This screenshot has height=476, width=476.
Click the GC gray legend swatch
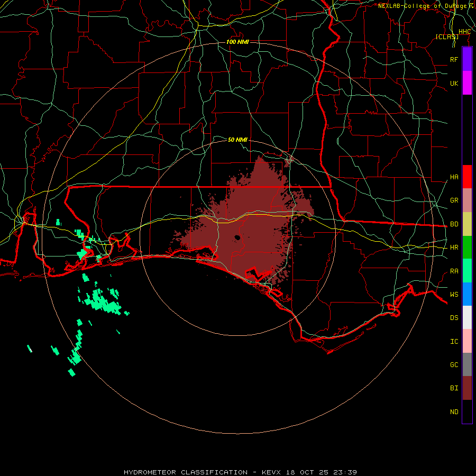[x=467, y=364]
